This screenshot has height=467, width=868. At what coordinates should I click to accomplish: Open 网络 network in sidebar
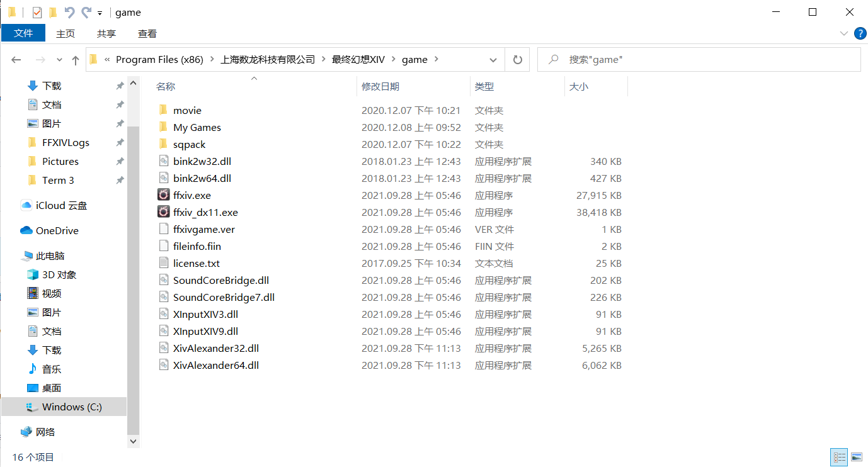(x=38, y=432)
